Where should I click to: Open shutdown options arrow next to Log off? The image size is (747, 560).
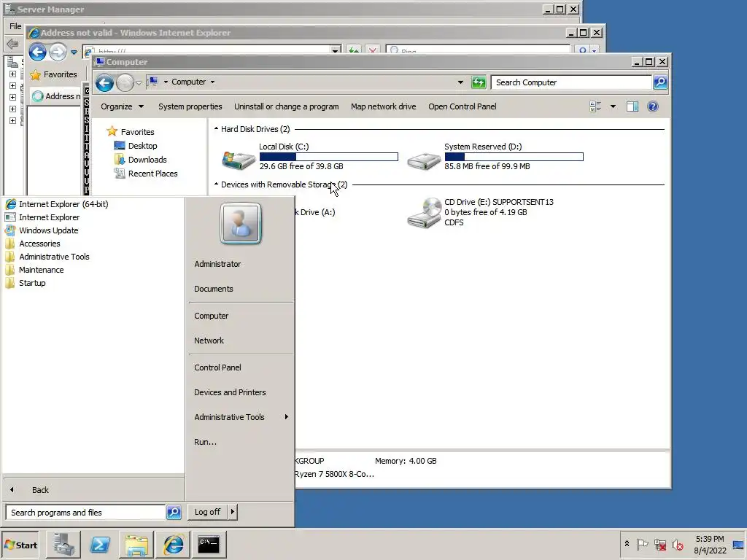(232, 512)
